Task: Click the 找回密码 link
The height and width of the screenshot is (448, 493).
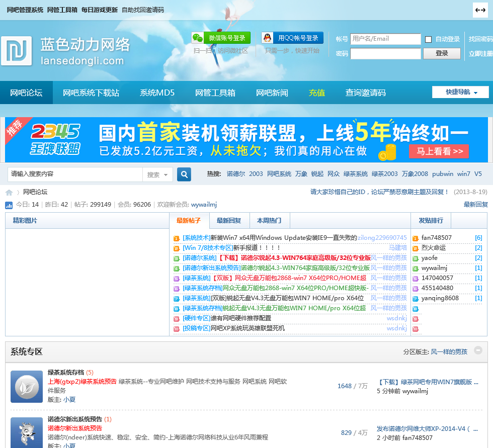Action: (x=480, y=39)
